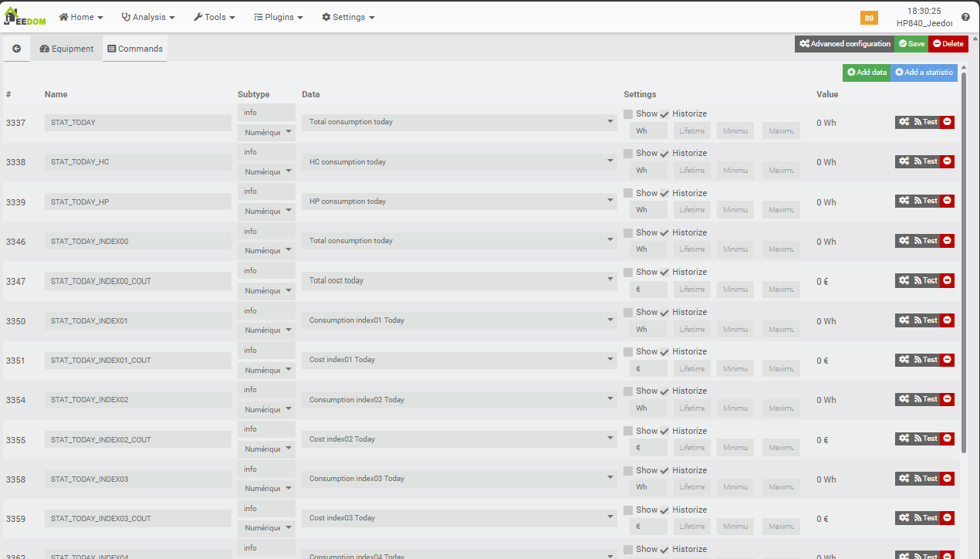The image size is (980, 559).
Task: Click the red minus icon for STAT_TODAY_INDEX02
Action: coord(947,399)
